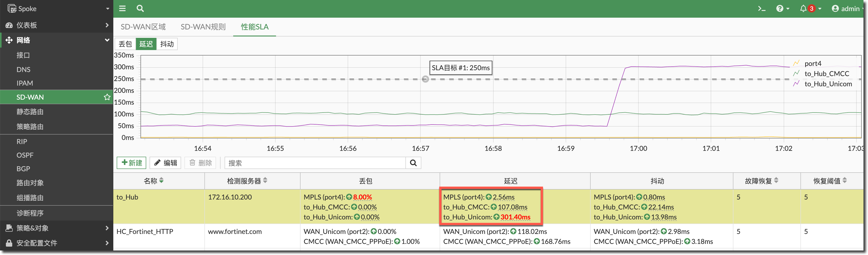Viewport: 868px width, 255px height.
Task: Click the search button next to search field
Action: coord(413,163)
